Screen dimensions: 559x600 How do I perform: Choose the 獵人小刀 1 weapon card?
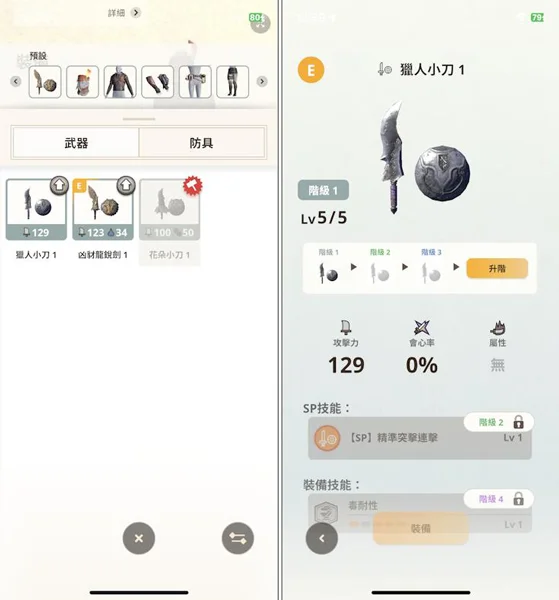(36, 210)
